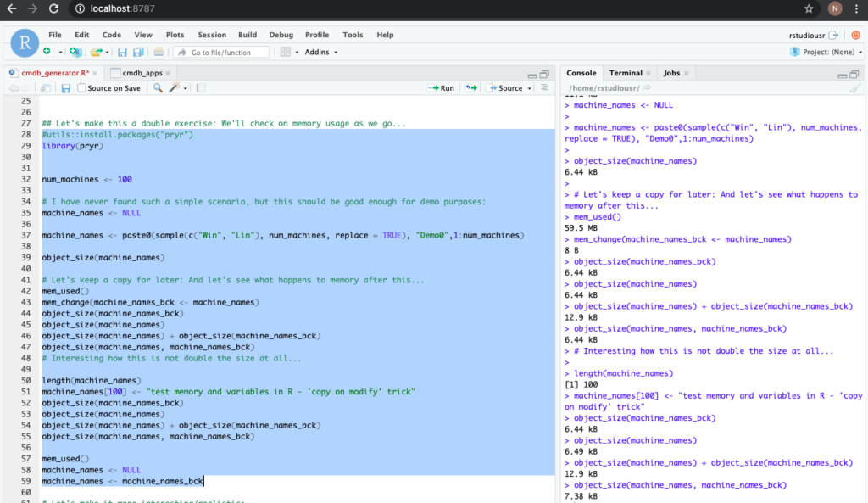Print the current file
The height and width of the screenshot is (503, 868).
[159, 52]
